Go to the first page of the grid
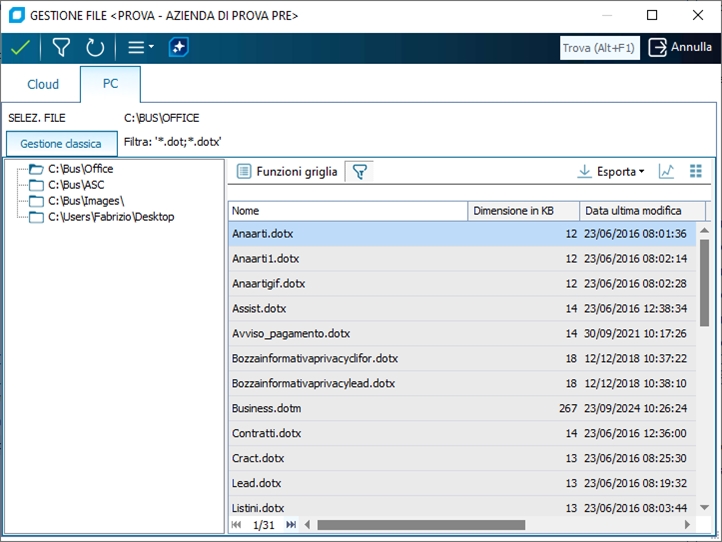This screenshot has width=722, height=542. click(x=237, y=524)
